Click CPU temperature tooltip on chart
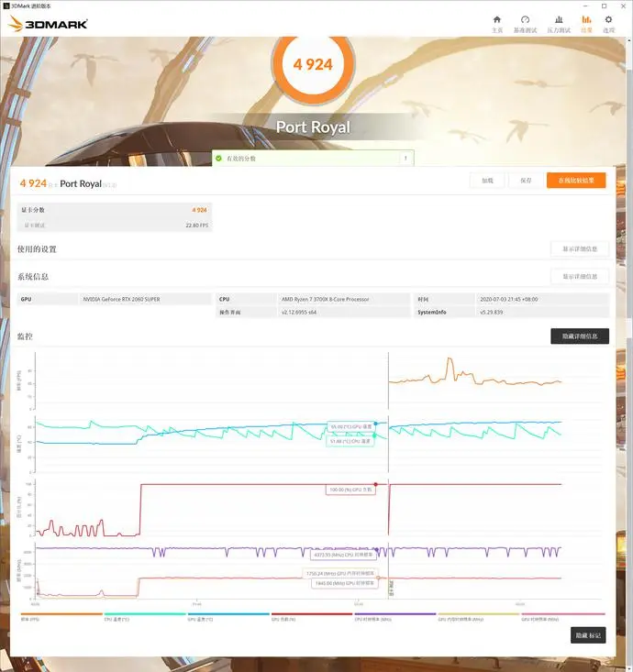 click(350, 441)
